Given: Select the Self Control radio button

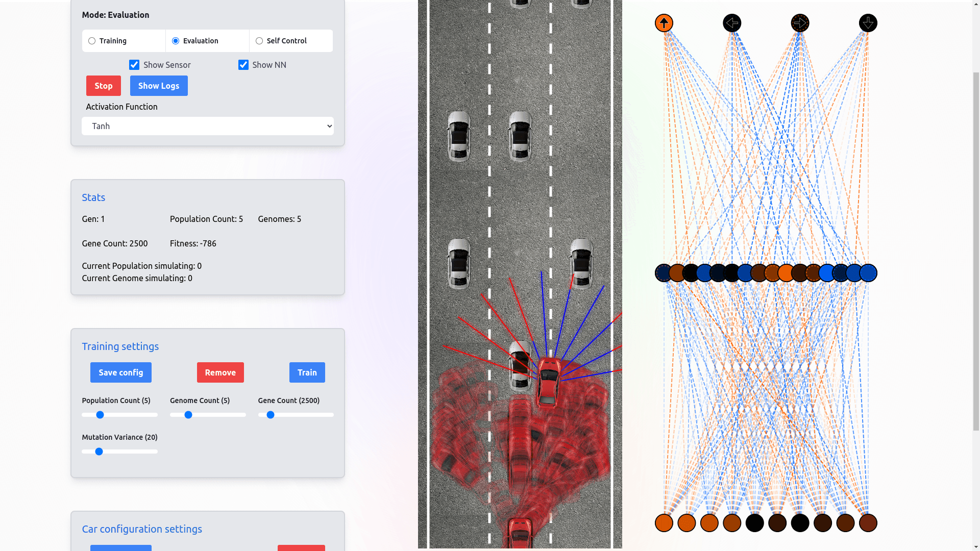Looking at the screenshot, I should click(259, 40).
